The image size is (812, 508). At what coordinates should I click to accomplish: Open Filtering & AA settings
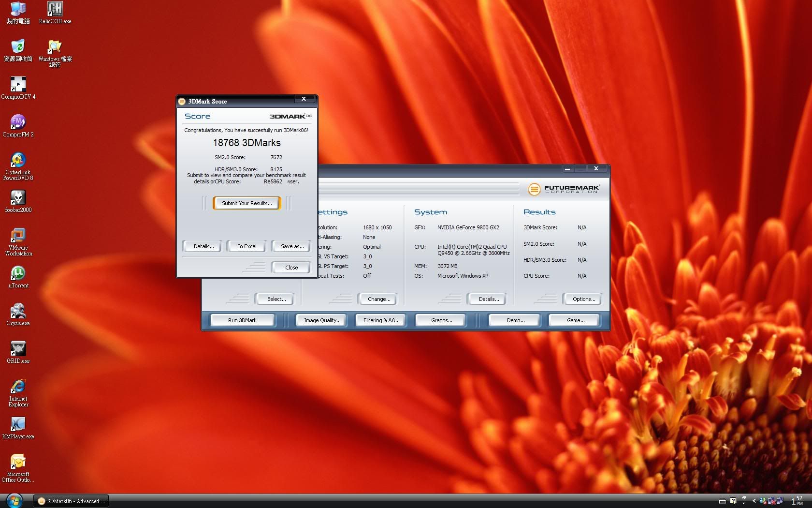point(381,320)
